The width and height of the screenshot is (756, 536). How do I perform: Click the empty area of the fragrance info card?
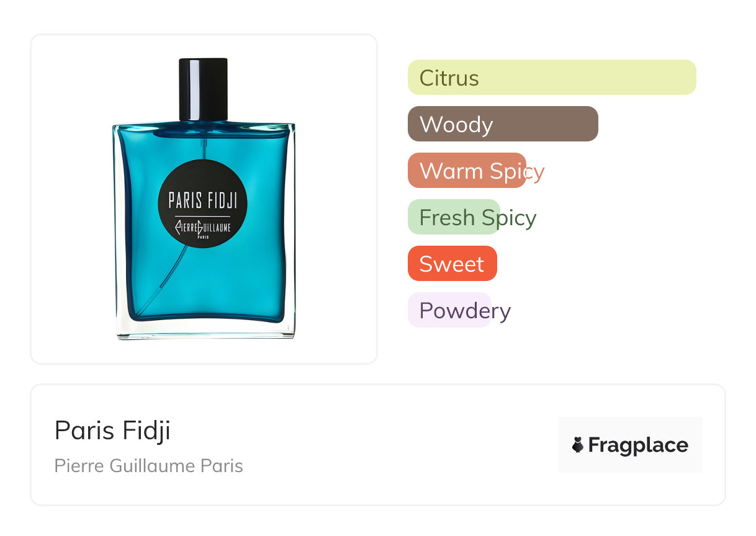point(397,445)
